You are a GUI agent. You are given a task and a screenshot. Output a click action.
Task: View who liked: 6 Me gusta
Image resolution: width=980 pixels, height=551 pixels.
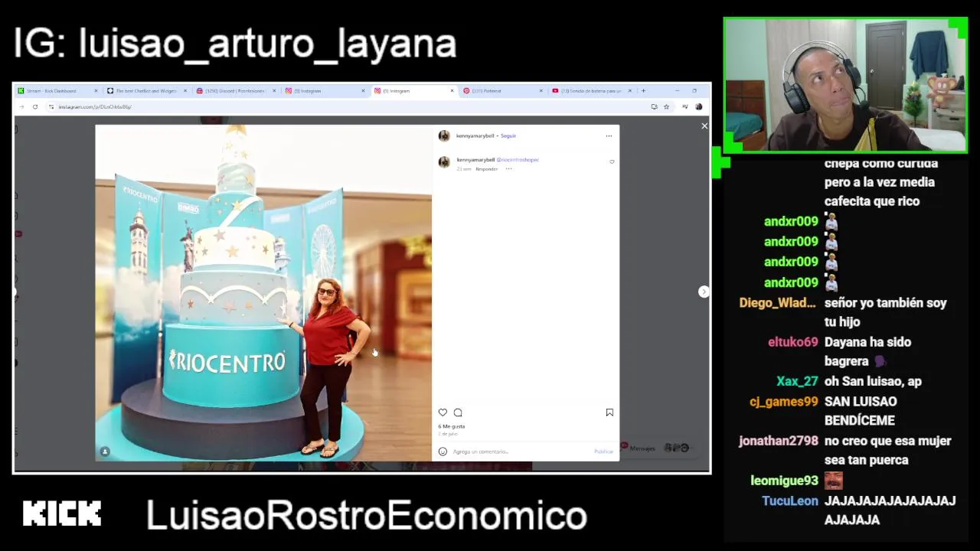(452, 426)
